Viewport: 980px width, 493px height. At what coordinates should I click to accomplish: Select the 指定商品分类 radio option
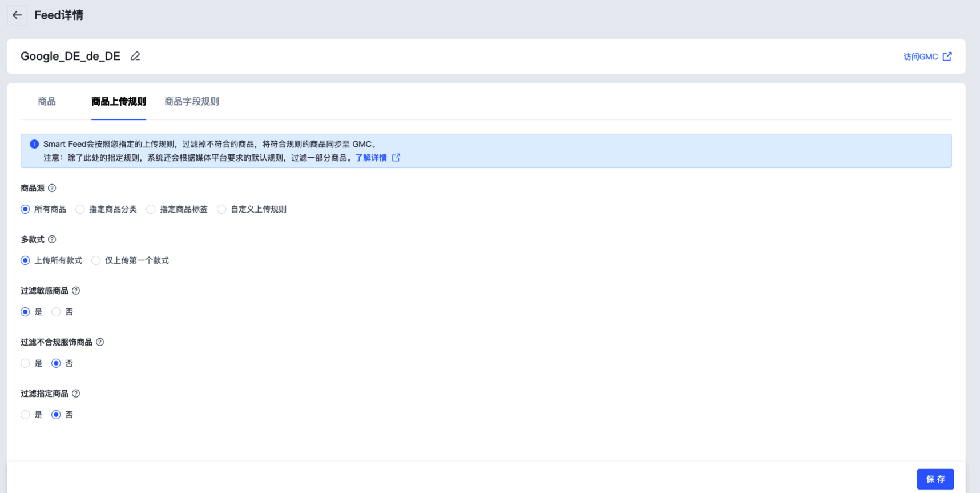(x=80, y=209)
